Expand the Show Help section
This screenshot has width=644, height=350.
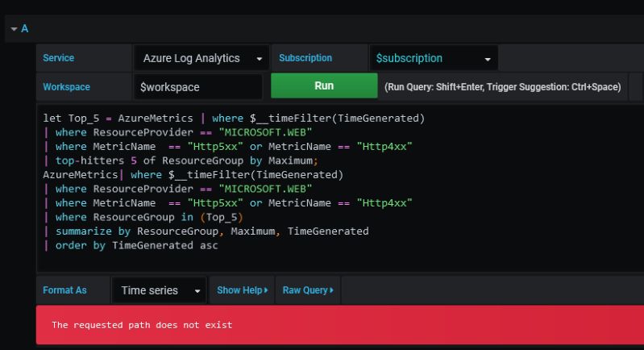243,290
